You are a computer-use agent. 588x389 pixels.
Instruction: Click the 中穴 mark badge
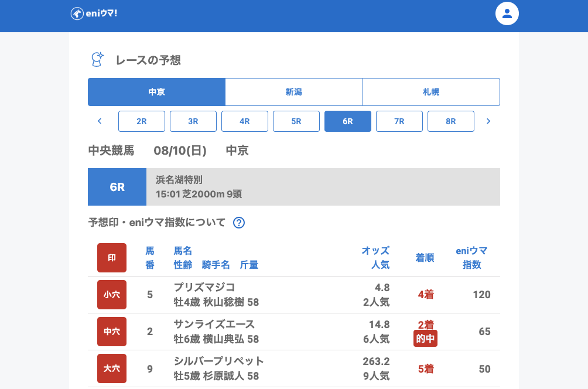click(x=112, y=332)
